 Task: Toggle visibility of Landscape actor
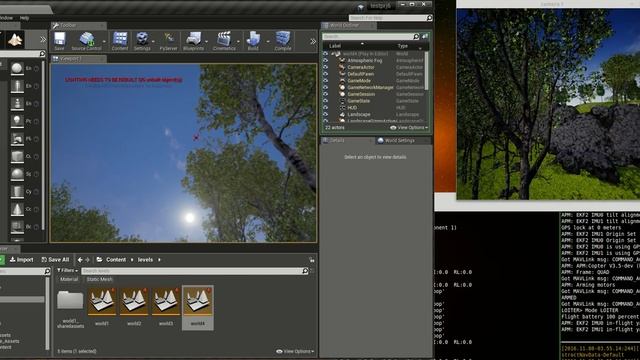pyautogui.click(x=326, y=114)
